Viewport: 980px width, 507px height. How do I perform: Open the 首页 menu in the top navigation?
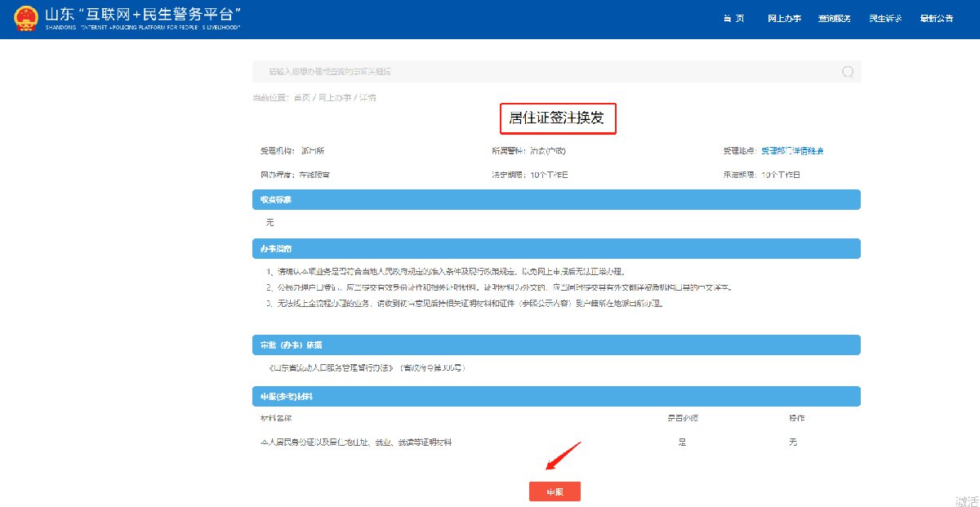(x=733, y=19)
